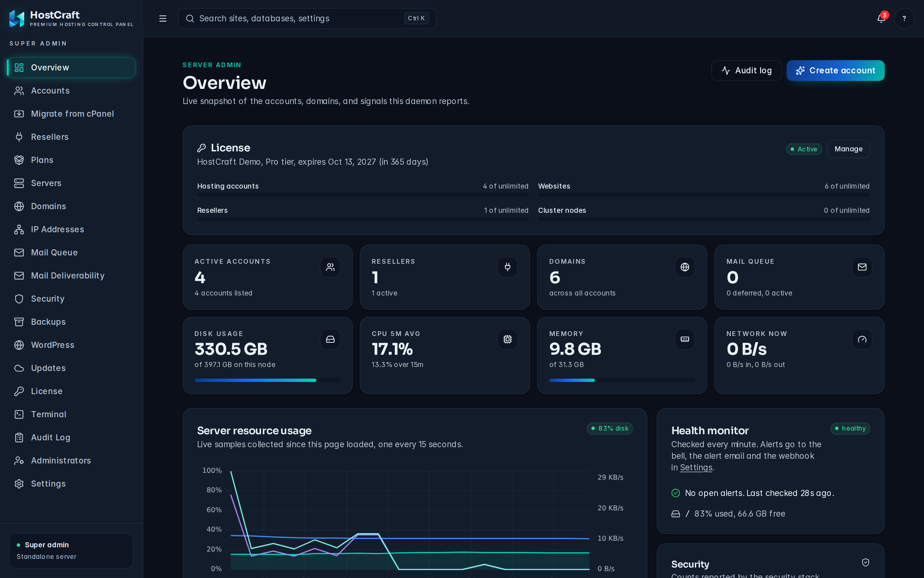The width and height of the screenshot is (924, 578).
Task: Open Audit Log in sidebar
Action: 71,437
